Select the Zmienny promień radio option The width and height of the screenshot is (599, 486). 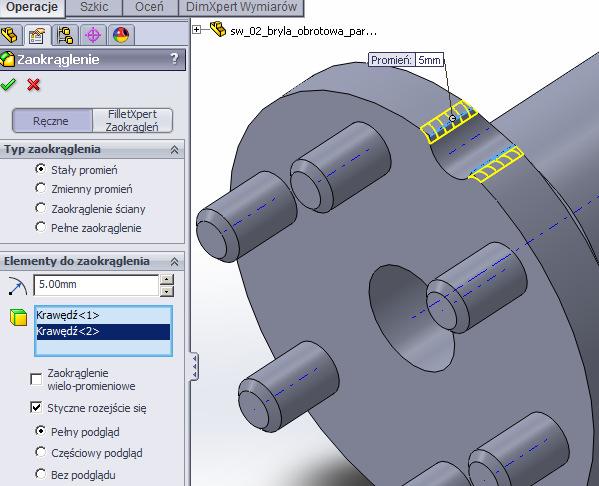coord(40,188)
